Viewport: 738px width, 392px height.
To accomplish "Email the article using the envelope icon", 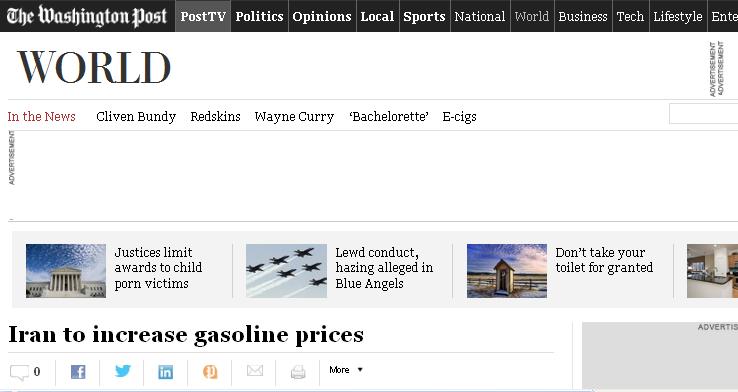I will click(255, 370).
